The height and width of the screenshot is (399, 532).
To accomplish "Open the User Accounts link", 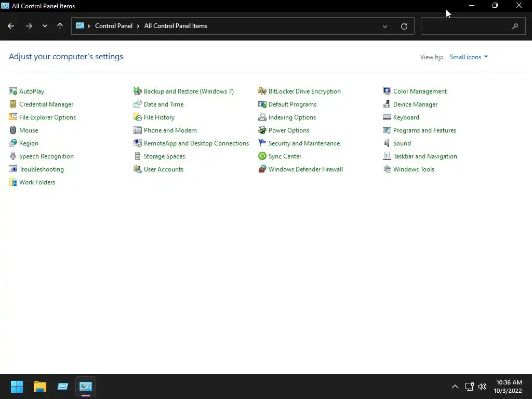I will (x=164, y=169).
